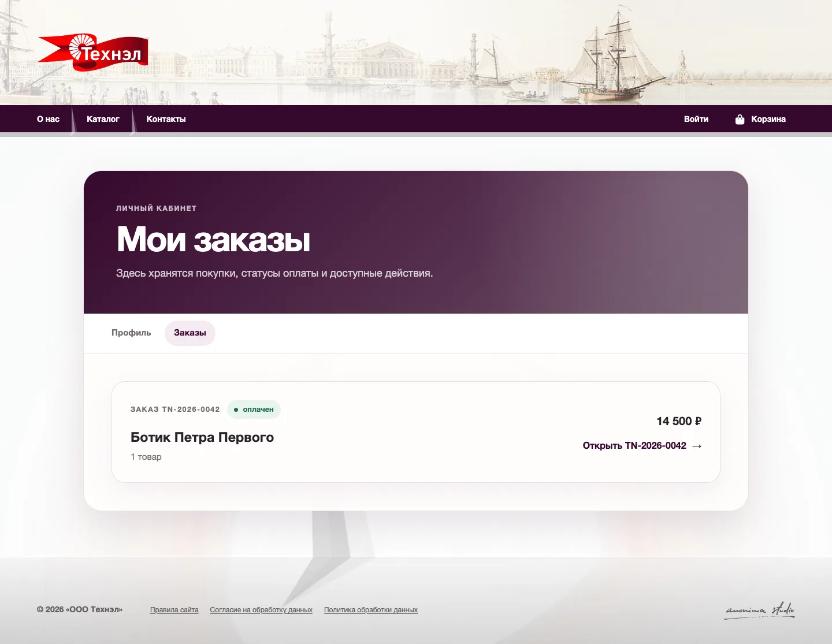Viewport: 832px width, 644px height.
Task: Open the Корзина cart link
Action: (768, 119)
